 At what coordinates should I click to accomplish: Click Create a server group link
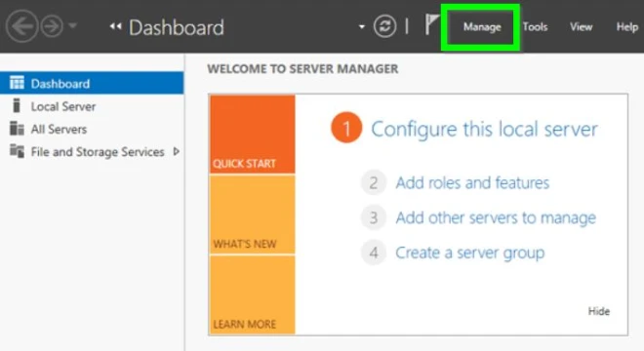pyautogui.click(x=470, y=253)
